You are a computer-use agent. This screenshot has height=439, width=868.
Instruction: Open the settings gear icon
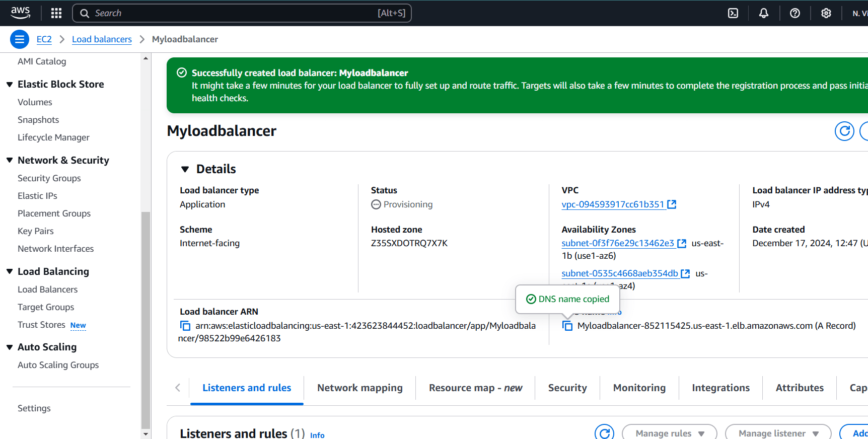pyautogui.click(x=826, y=13)
